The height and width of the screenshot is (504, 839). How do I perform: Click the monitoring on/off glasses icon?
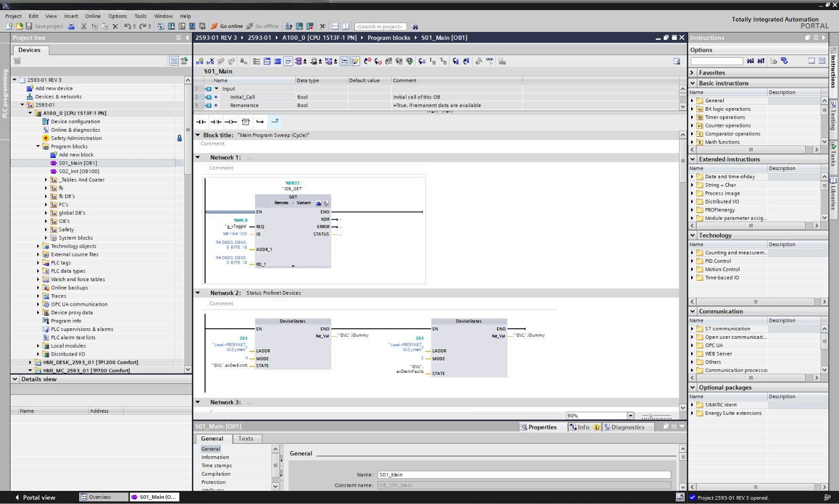click(x=489, y=61)
